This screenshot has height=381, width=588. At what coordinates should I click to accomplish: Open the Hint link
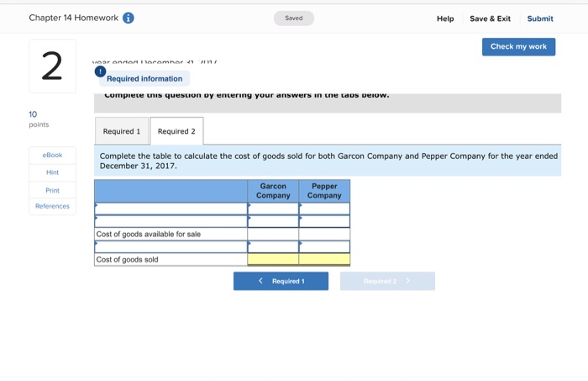[x=52, y=172]
